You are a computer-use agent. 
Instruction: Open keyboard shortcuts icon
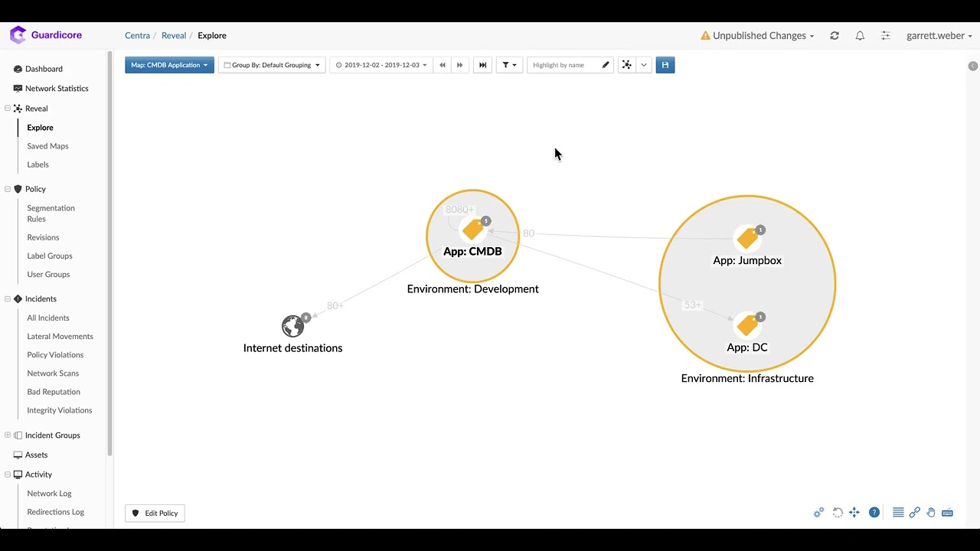(947, 513)
